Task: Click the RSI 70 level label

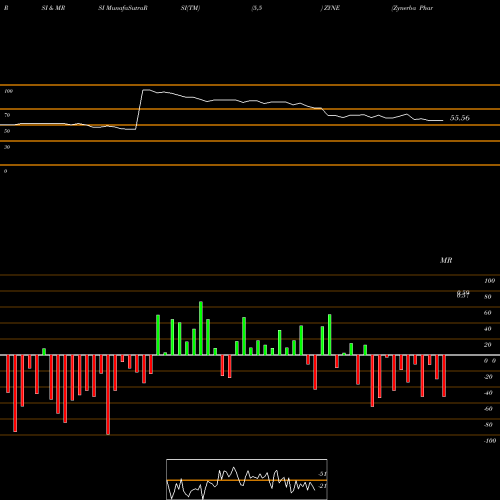Action: 7,115
